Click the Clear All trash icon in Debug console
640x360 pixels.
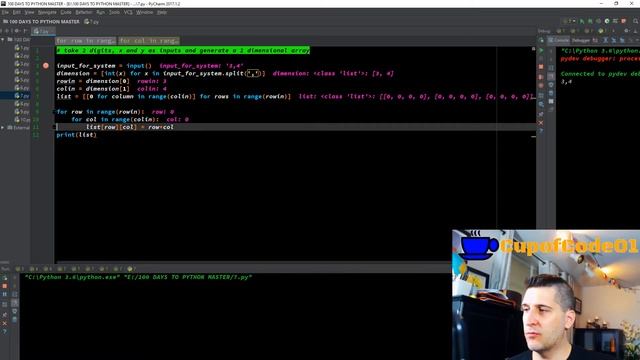click(551, 93)
